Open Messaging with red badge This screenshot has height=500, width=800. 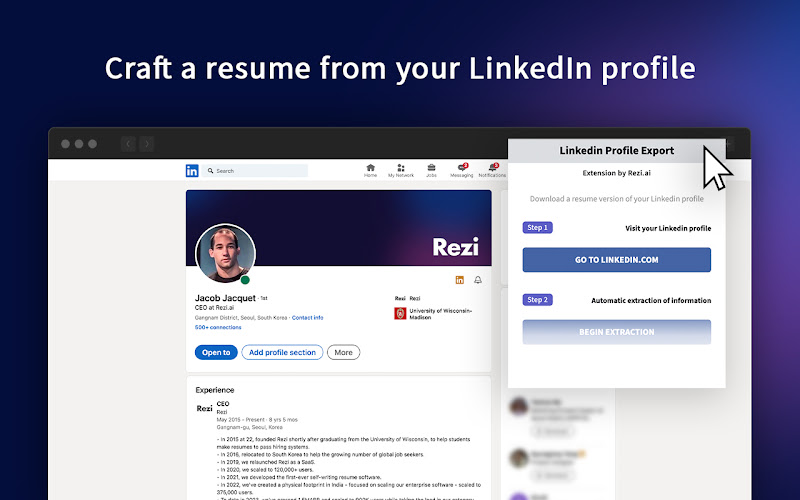[462, 170]
